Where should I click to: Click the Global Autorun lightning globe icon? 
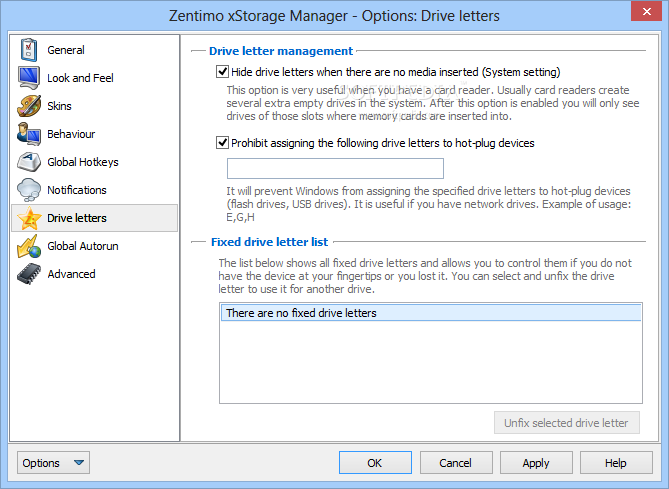pyautogui.click(x=29, y=246)
